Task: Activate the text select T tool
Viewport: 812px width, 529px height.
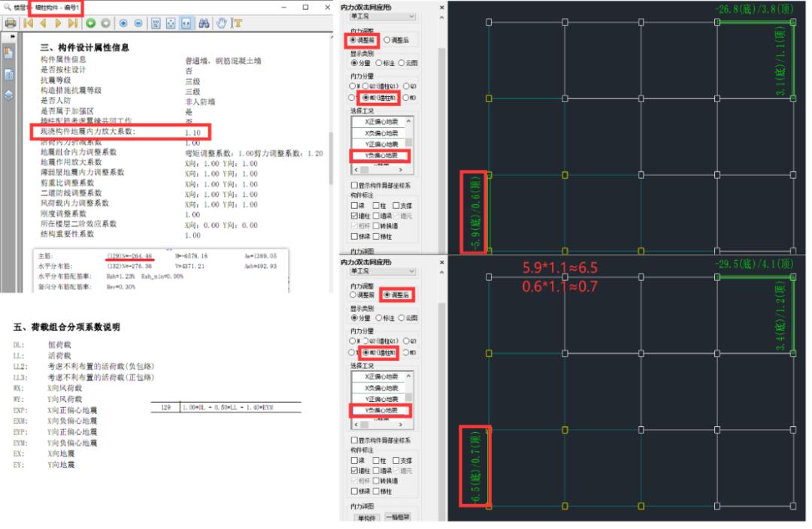Action: pos(238,23)
